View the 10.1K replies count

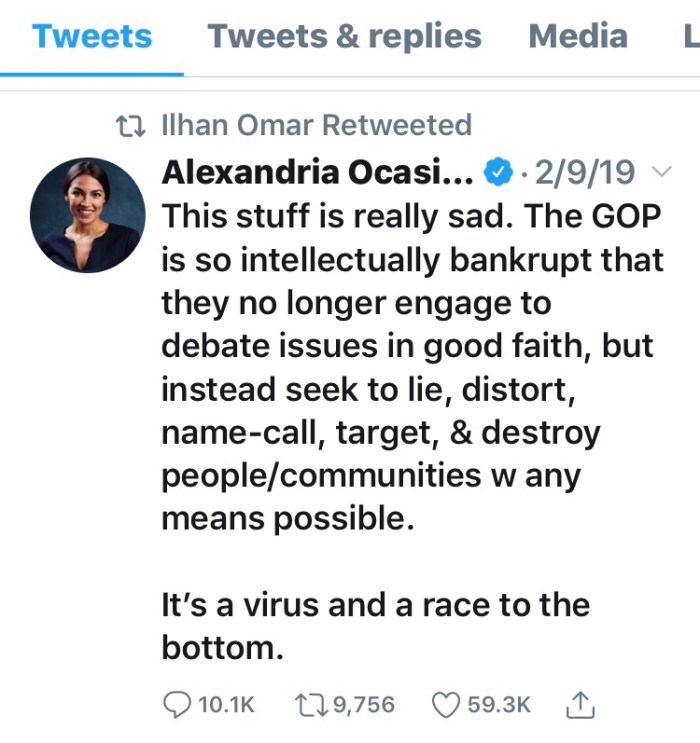226,705
